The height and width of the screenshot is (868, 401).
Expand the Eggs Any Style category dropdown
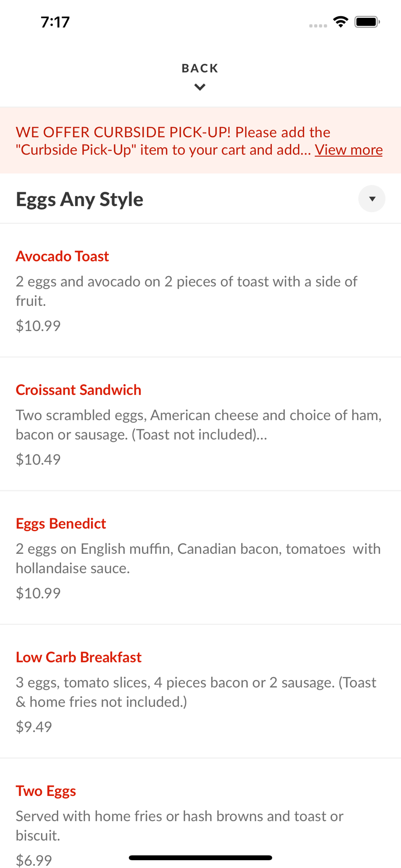(371, 199)
